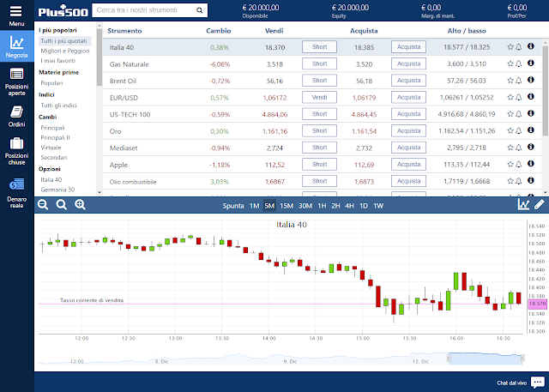Click Acquista button for Apple
Screen dimensions: 549x392
(x=408, y=164)
